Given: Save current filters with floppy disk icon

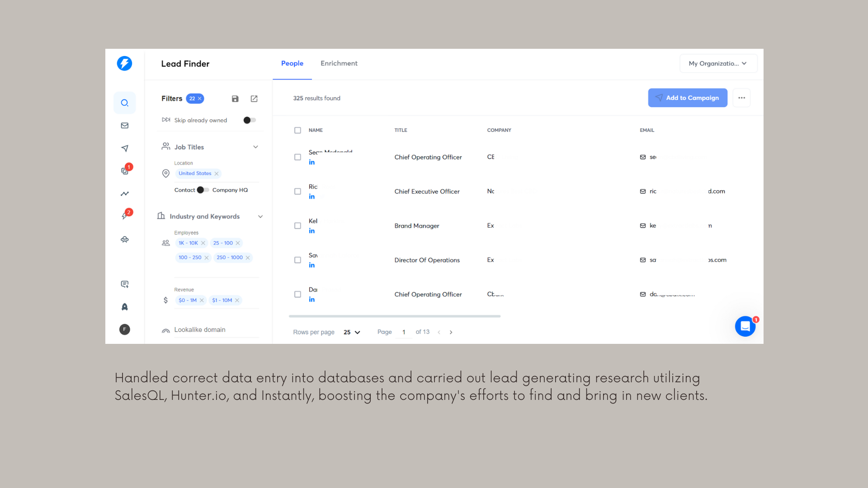Looking at the screenshot, I should coord(235,99).
